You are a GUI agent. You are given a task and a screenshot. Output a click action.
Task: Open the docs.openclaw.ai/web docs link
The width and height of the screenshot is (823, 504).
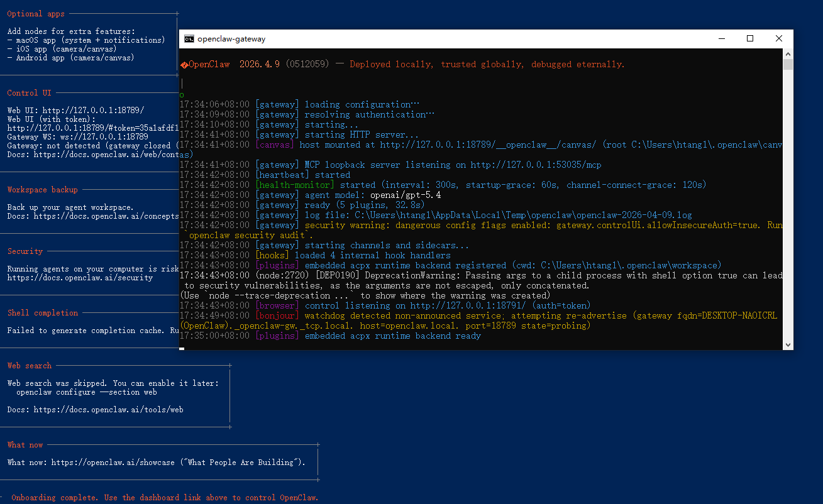pos(106,155)
